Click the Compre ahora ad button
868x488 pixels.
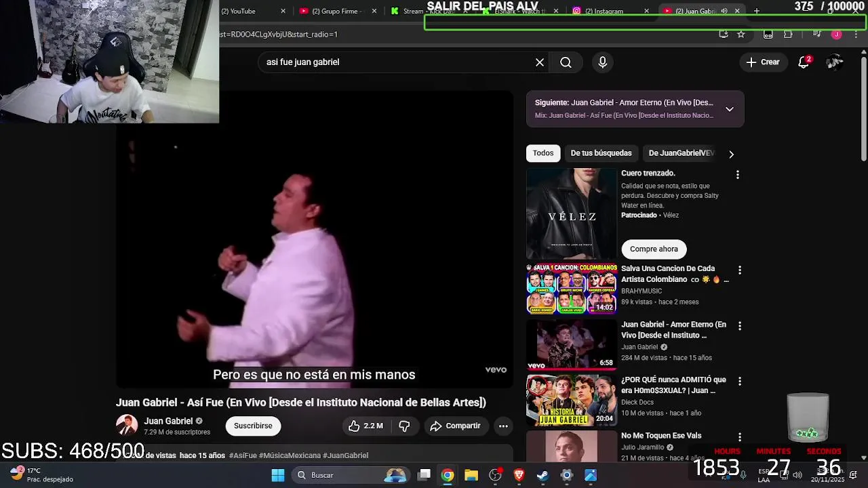[x=654, y=249]
